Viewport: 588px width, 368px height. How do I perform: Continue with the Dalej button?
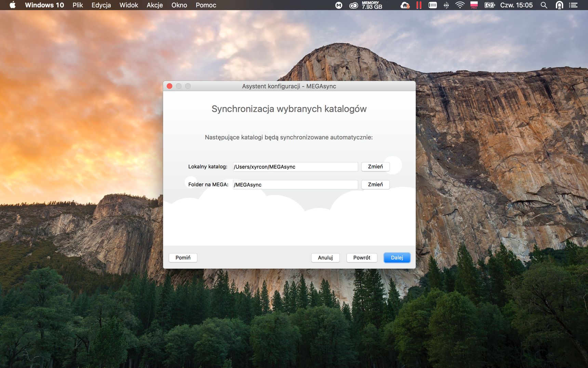pos(397,257)
